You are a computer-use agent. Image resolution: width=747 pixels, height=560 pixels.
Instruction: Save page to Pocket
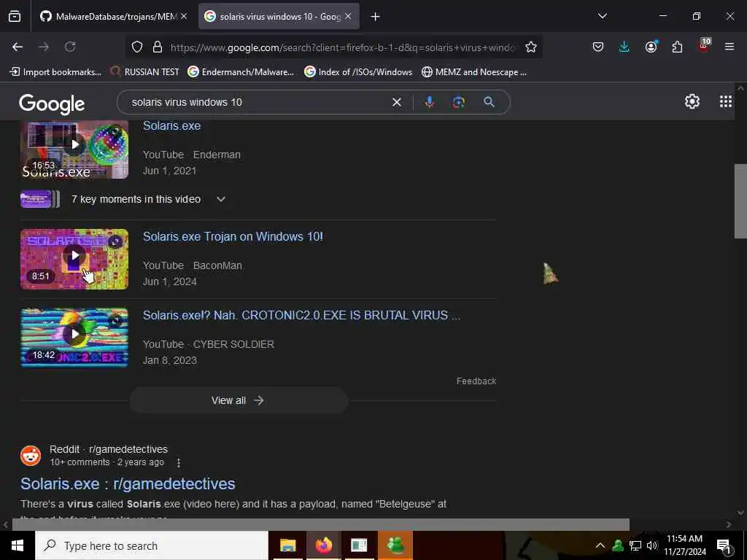tap(598, 47)
